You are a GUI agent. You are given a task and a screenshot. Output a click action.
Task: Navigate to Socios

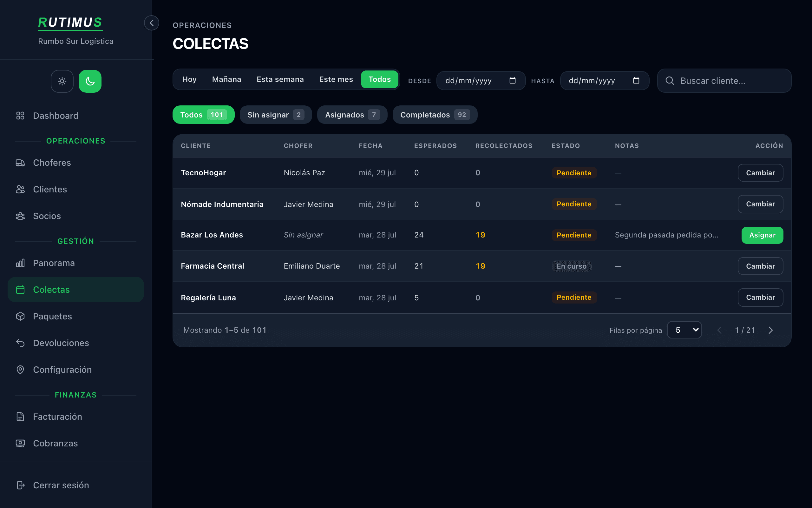click(x=76, y=216)
